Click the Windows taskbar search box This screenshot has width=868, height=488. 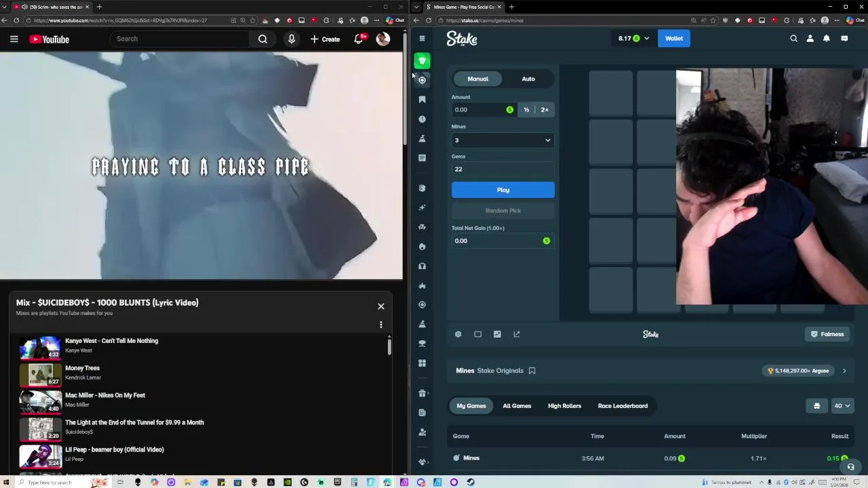[x=52, y=483]
